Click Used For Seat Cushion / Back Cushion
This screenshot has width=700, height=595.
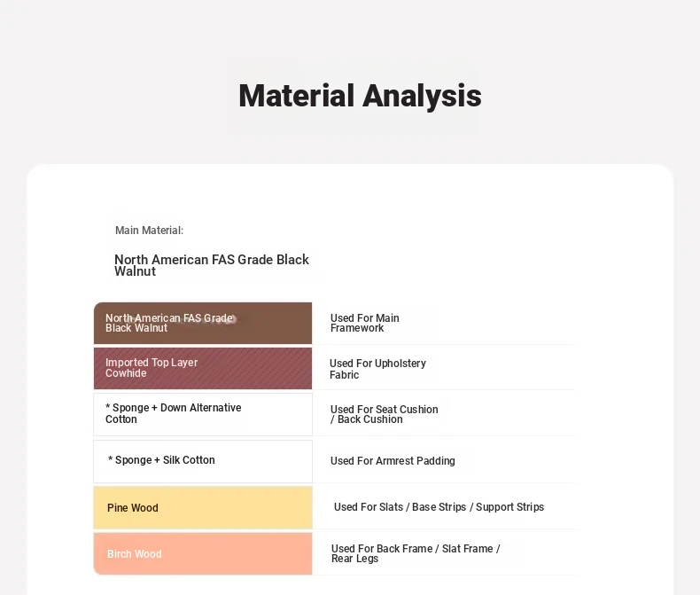click(384, 414)
